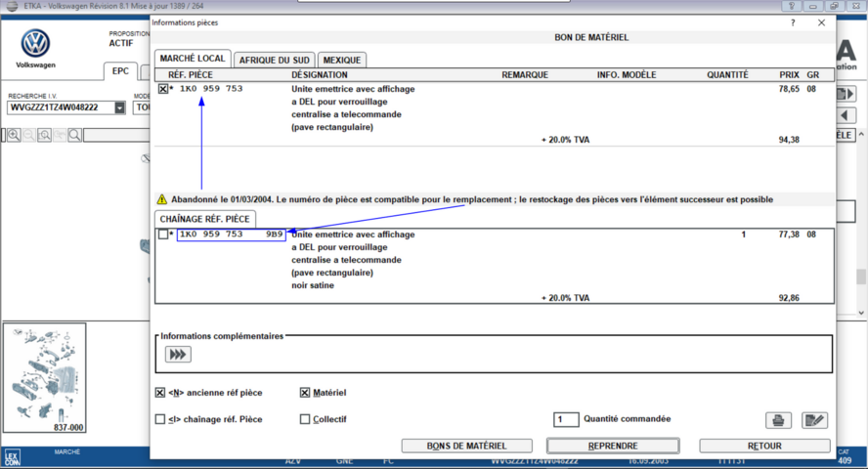Click the 'Abandonné le 01/03/2004' warning message
The width and height of the screenshot is (868, 469).
coord(472,199)
